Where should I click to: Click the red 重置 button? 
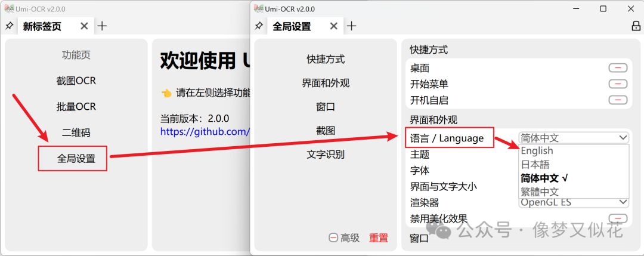[x=379, y=238]
